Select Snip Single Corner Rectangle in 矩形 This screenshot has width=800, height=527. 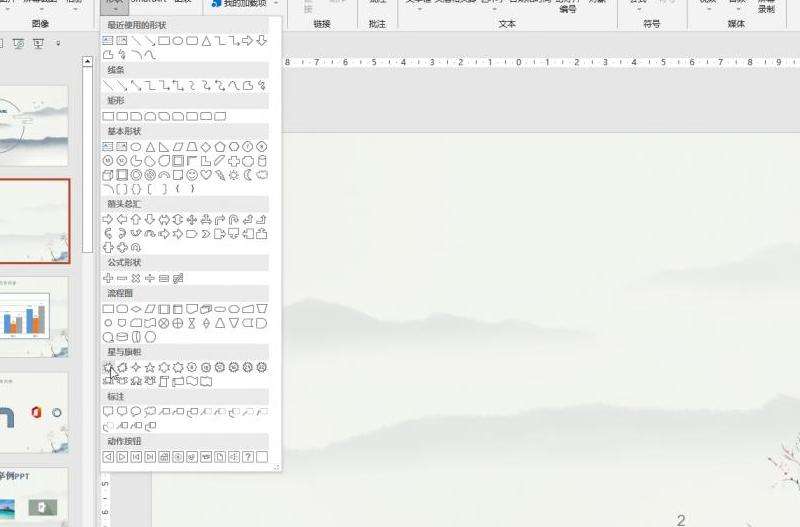[136, 116]
